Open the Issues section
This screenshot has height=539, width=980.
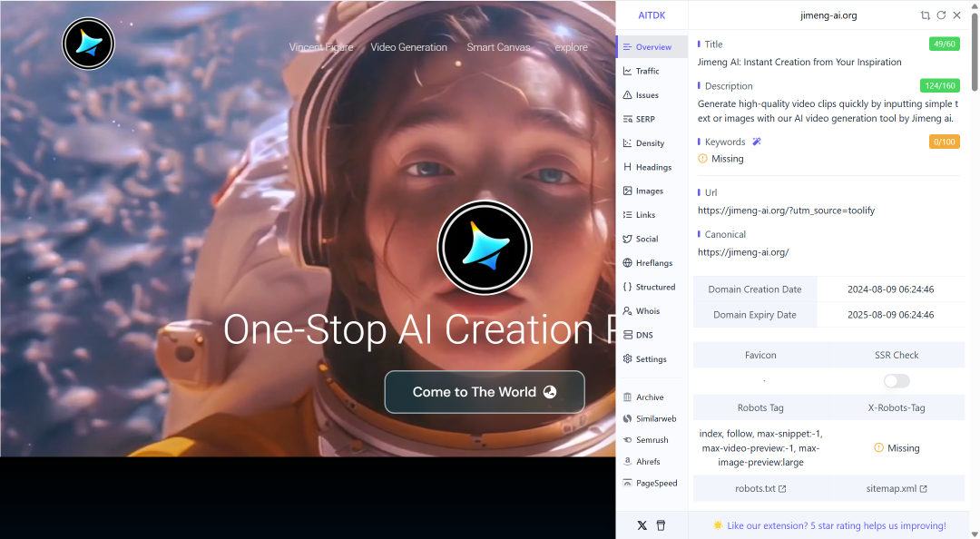(x=652, y=95)
